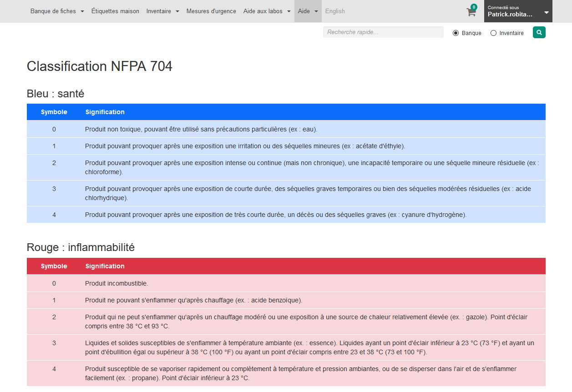Click the text mentioning chloroforme
Image resolution: width=572 pixels, height=392 pixels.
tap(312, 167)
